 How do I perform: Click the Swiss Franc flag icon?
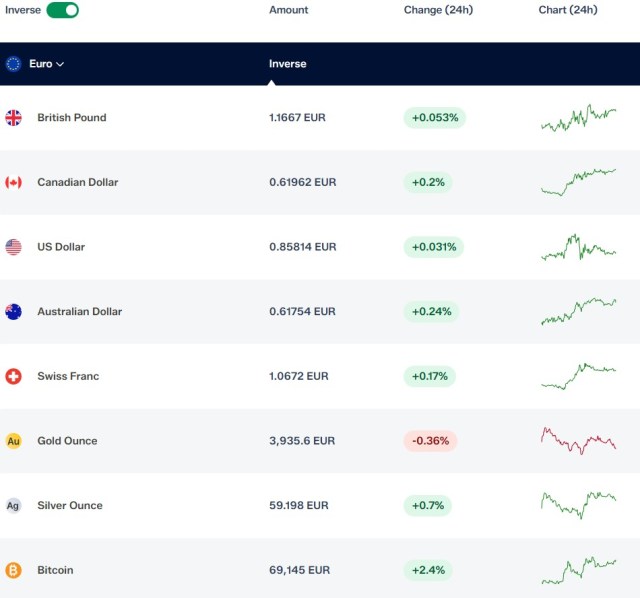[x=13, y=376]
